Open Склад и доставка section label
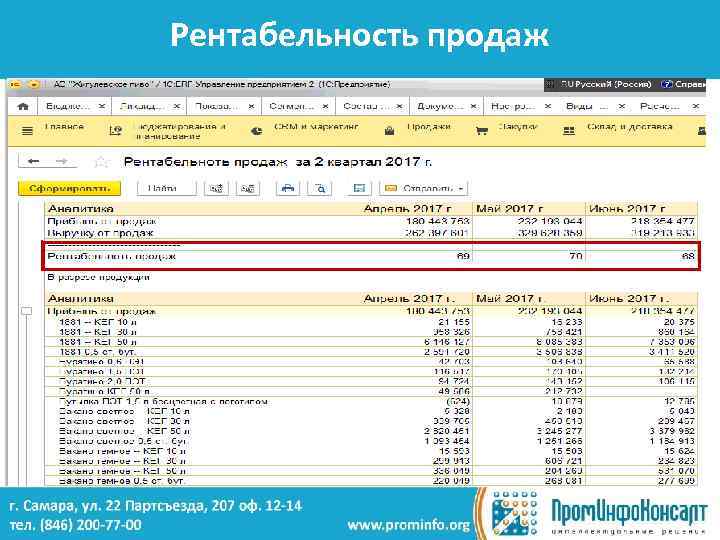Viewport: 720px width, 540px height. tap(630, 126)
